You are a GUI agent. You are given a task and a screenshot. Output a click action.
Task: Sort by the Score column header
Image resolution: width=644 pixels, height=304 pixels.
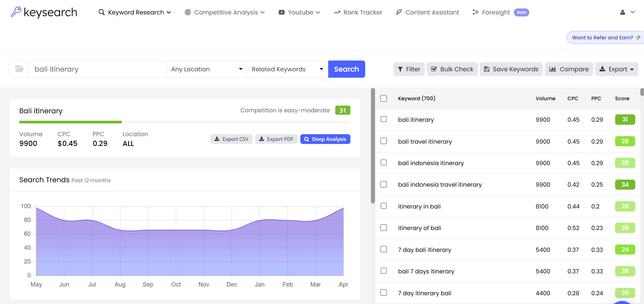tap(622, 99)
